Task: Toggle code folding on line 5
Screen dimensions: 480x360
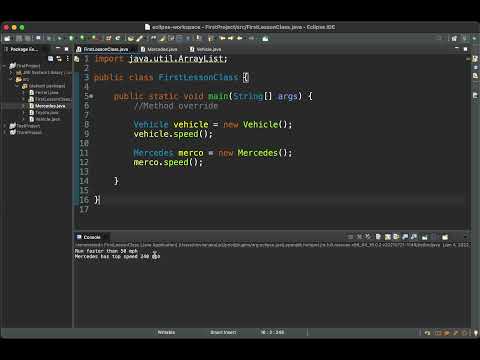Action: 91,96
